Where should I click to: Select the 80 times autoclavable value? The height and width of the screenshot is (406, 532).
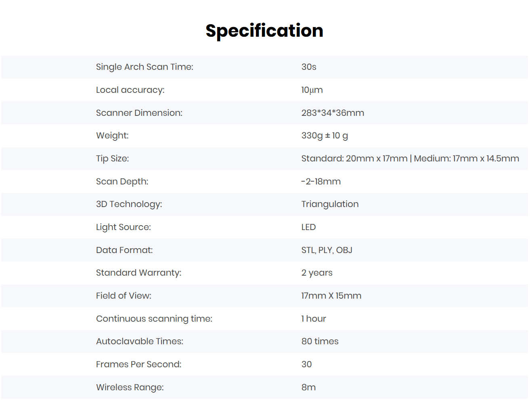[x=320, y=341]
